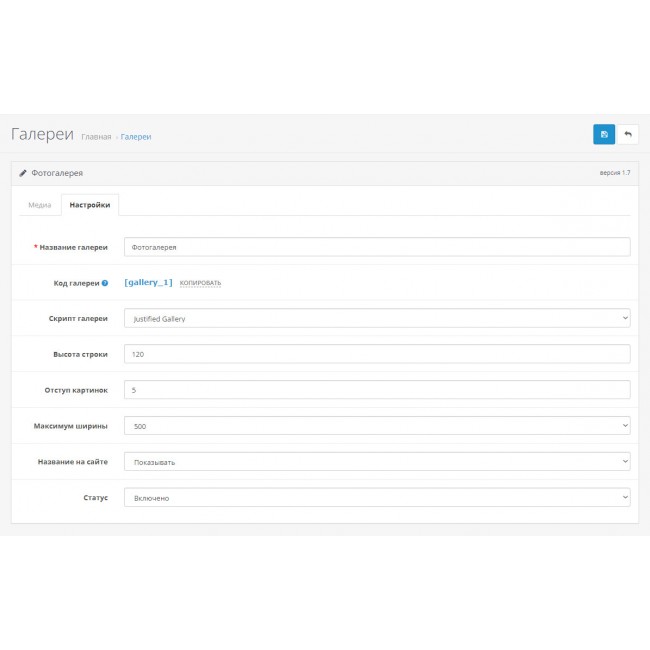Expand the Статус dropdown
The image size is (650, 650).
click(377, 497)
